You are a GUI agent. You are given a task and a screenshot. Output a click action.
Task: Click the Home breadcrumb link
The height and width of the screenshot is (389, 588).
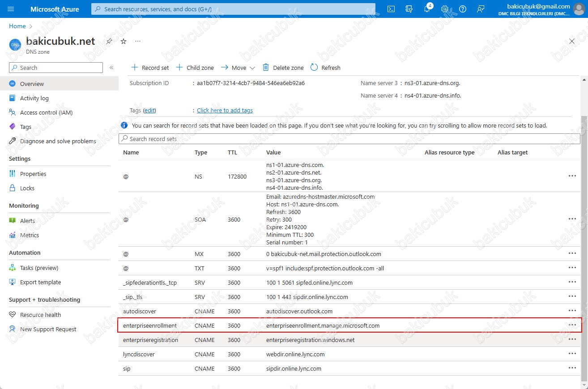(17, 26)
